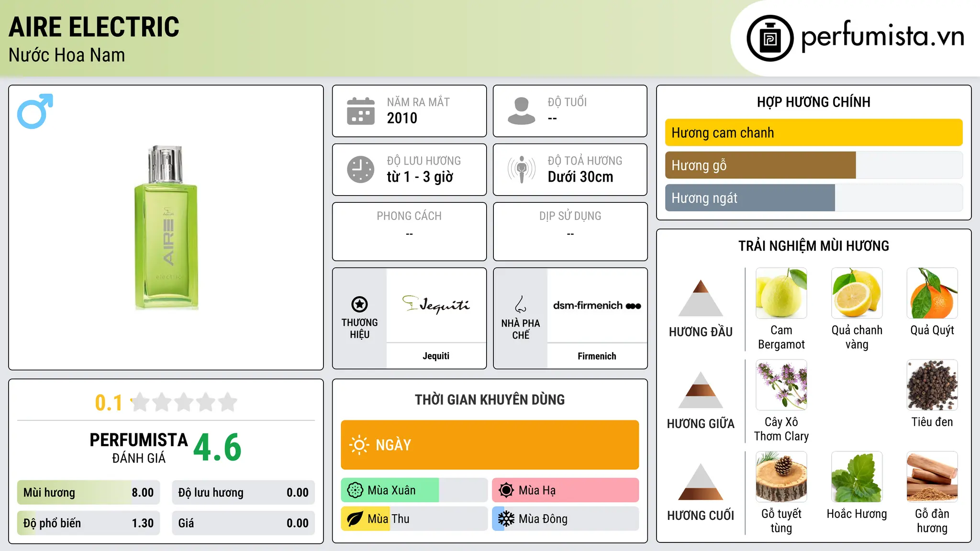The image size is (980, 551).
Task: Click the calendar icon beside Năm ra mắt
Action: coord(360,111)
